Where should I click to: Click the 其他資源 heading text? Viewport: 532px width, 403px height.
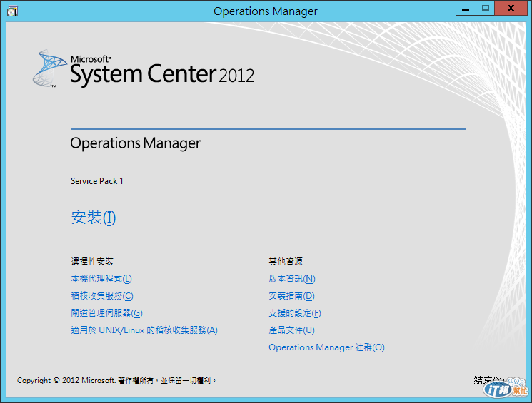[286, 262]
